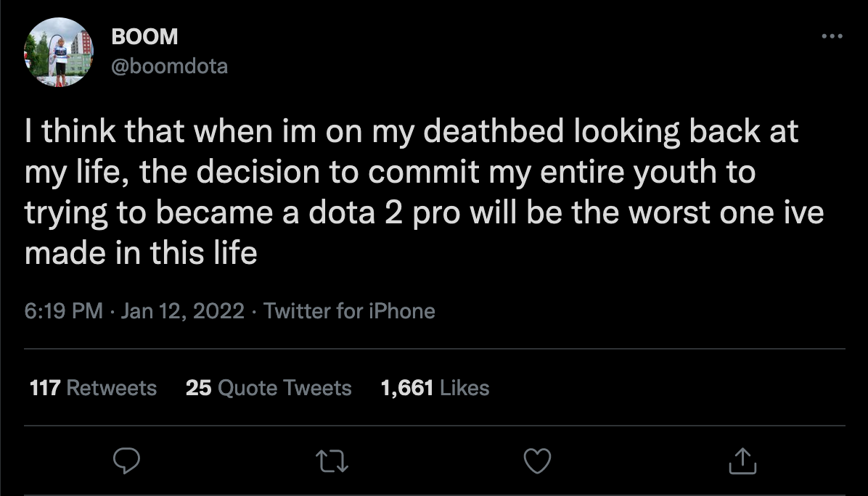
Task: Click the 1,661 likes count number
Action: pyautogui.click(x=407, y=388)
